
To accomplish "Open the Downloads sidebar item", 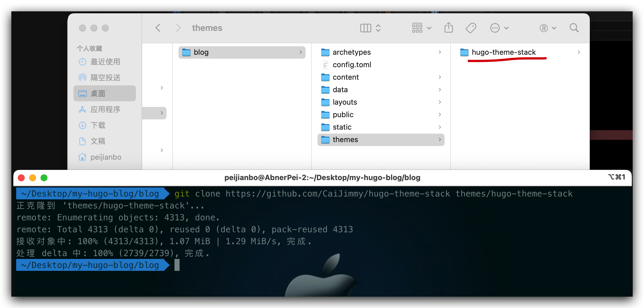I will pyautogui.click(x=98, y=125).
